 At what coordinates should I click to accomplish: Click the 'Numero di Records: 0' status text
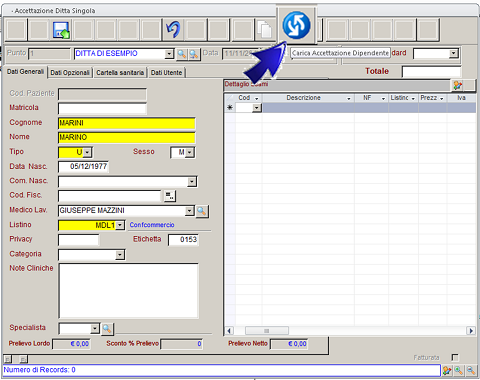pyautogui.click(x=39, y=370)
